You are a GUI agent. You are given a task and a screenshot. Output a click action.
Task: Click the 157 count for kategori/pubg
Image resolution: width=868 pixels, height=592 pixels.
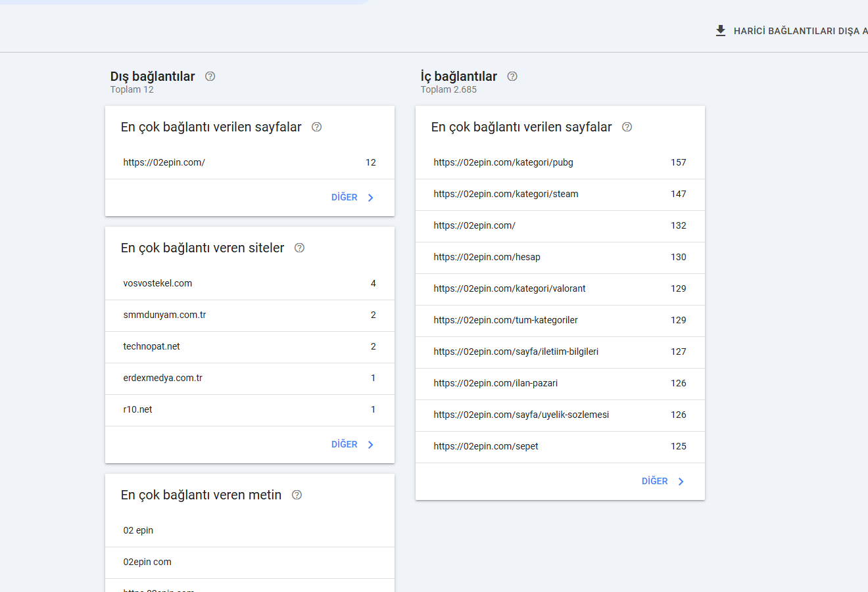tap(679, 162)
